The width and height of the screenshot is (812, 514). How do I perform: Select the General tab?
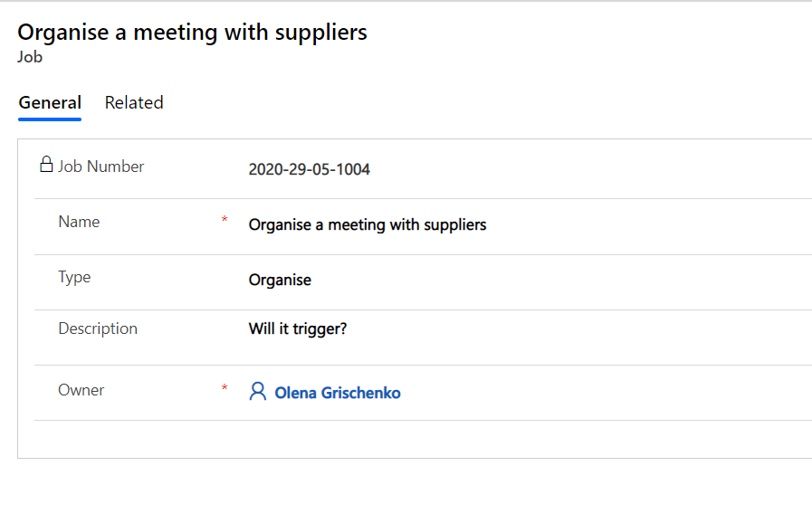coord(50,103)
